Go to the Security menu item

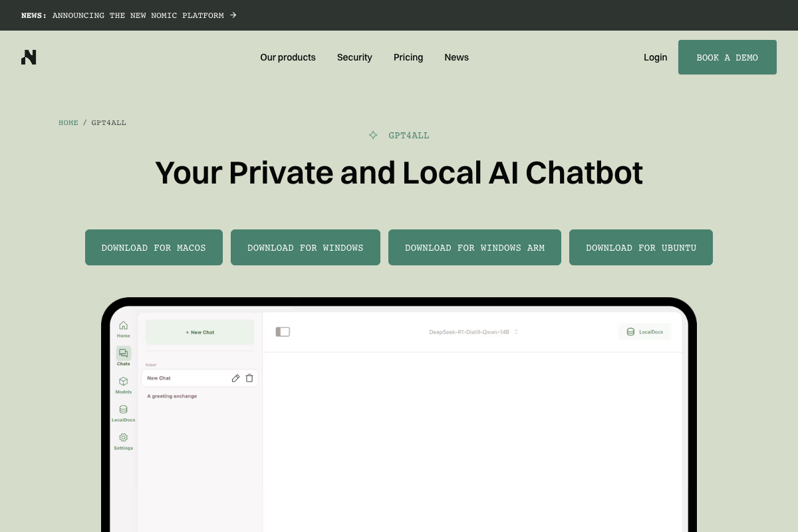click(x=354, y=57)
